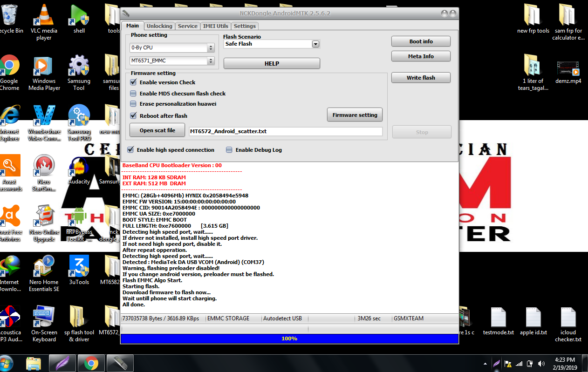This screenshot has height=372, width=588.
Task: Open 3uTools desktop shortcut
Action: (79, 270)
